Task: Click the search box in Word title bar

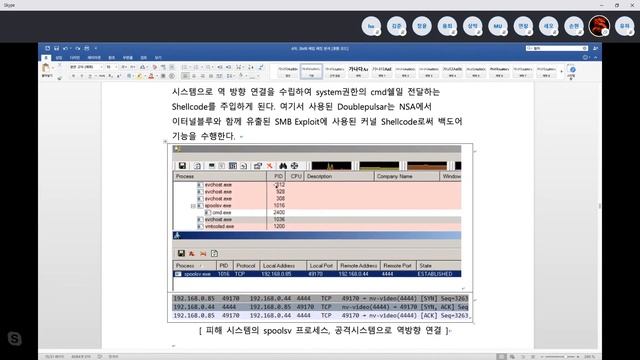Action: click(557, 48)
